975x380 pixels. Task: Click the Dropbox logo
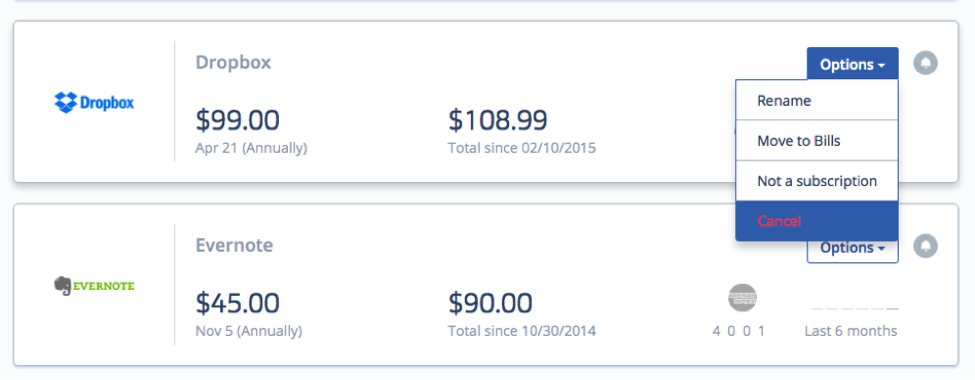point(94,102)
